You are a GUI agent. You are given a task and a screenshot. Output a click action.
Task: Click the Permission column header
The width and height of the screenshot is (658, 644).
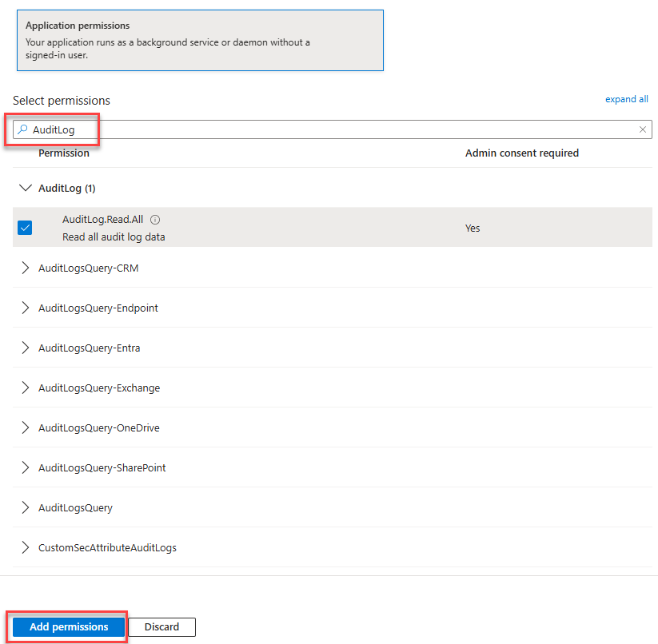tap(64, 153)
